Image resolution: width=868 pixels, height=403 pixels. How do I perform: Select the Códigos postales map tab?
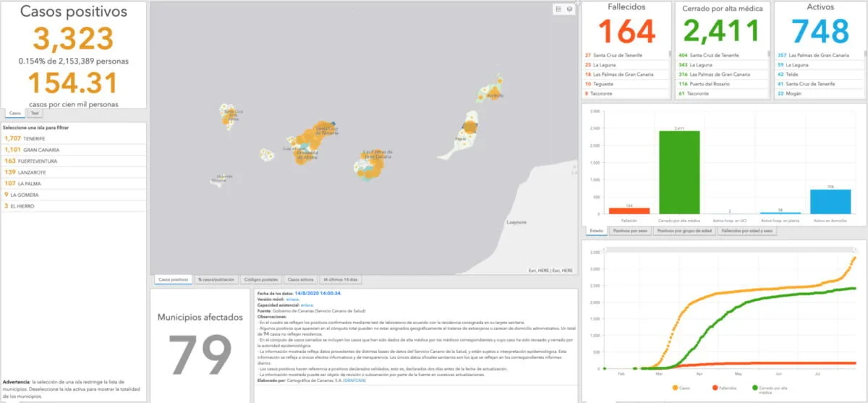tap(260, 279)
